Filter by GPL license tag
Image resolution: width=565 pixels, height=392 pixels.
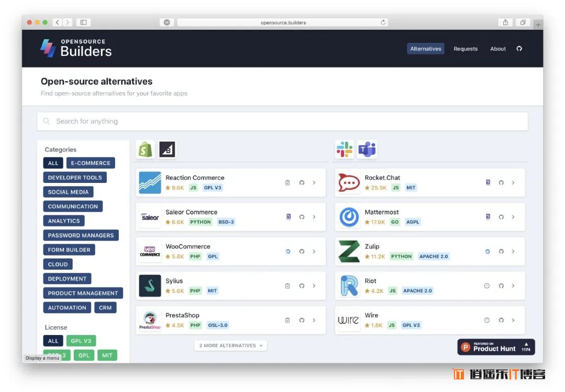(x=84, y=355)
